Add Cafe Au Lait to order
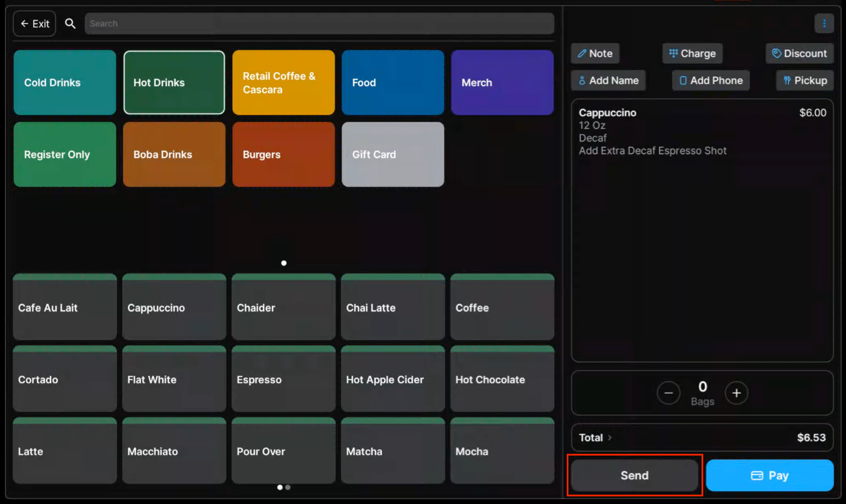This screenshot has width=846, height=504. click(x=65, y=307)
